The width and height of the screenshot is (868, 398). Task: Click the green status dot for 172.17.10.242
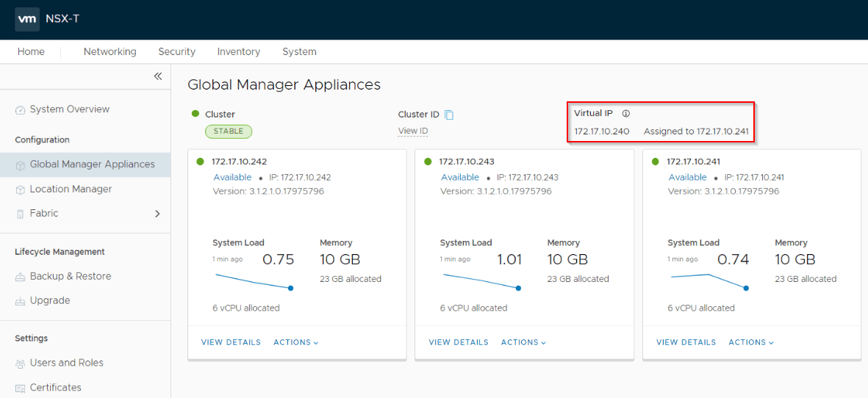pyautogui.click(x=201, y=162)
